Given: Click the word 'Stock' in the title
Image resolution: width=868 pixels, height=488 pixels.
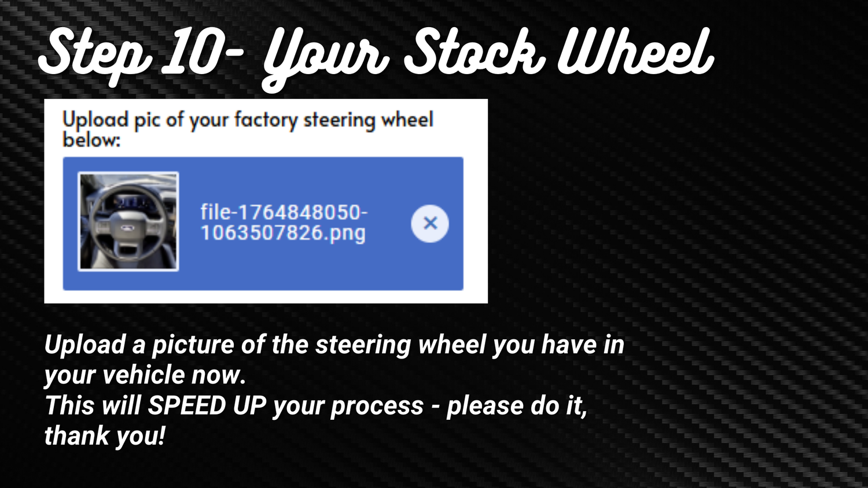Looking at the screenshot, I should click(475, 53).
